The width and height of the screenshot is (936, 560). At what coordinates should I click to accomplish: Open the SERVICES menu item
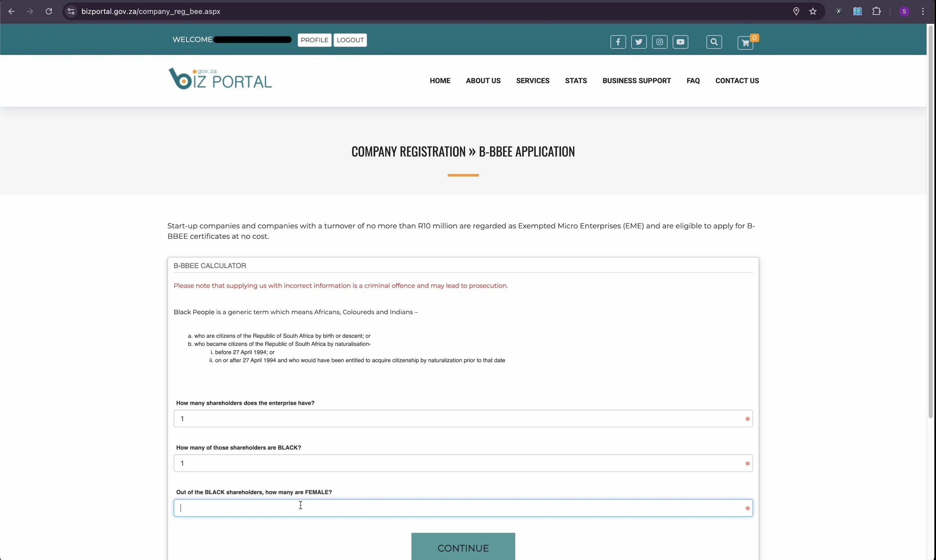[532, 81]
